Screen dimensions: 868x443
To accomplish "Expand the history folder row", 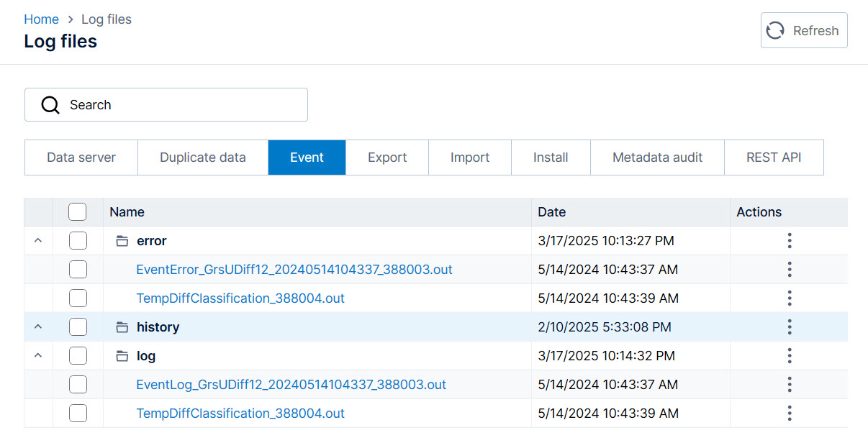I will (x=38, y=326).
